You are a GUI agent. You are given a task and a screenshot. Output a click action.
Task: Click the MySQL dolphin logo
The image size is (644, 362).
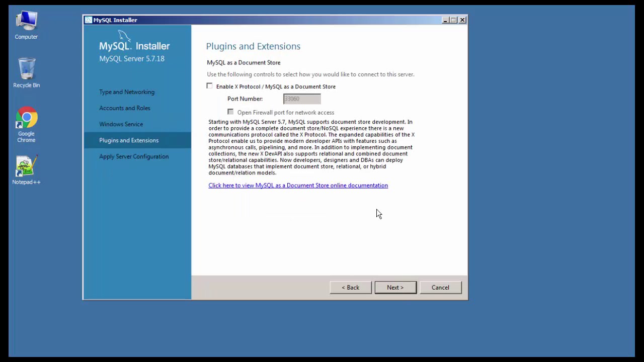(x=124, y=37)
